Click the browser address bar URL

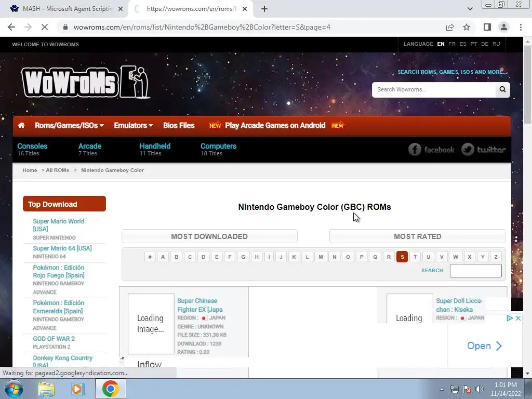click(202, 27)
